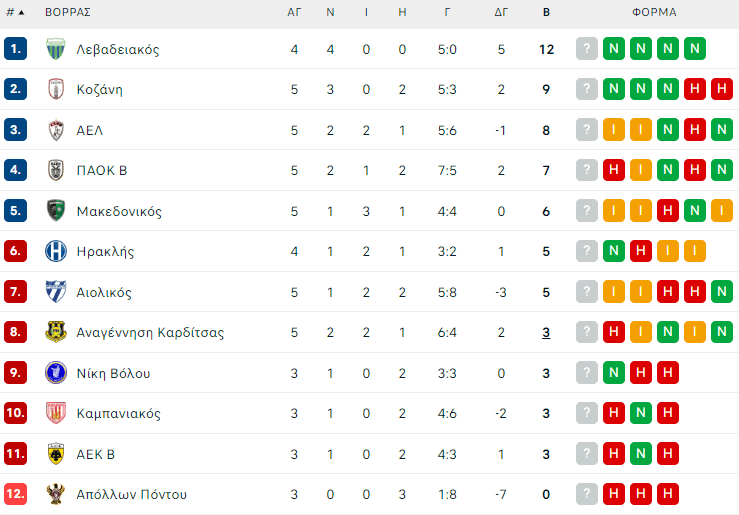This screenshot has width=739, height=515.
Task: Sort table by the # rank column
Action: point(15,13)
